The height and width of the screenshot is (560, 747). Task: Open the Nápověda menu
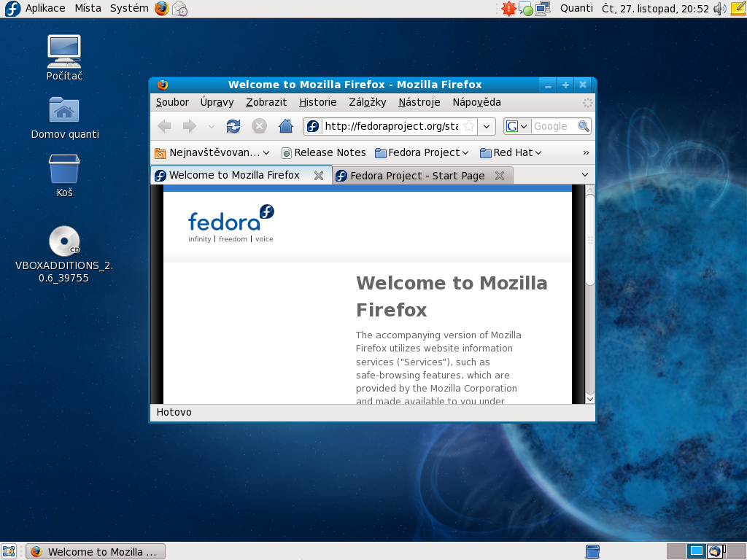coord(477,102)
